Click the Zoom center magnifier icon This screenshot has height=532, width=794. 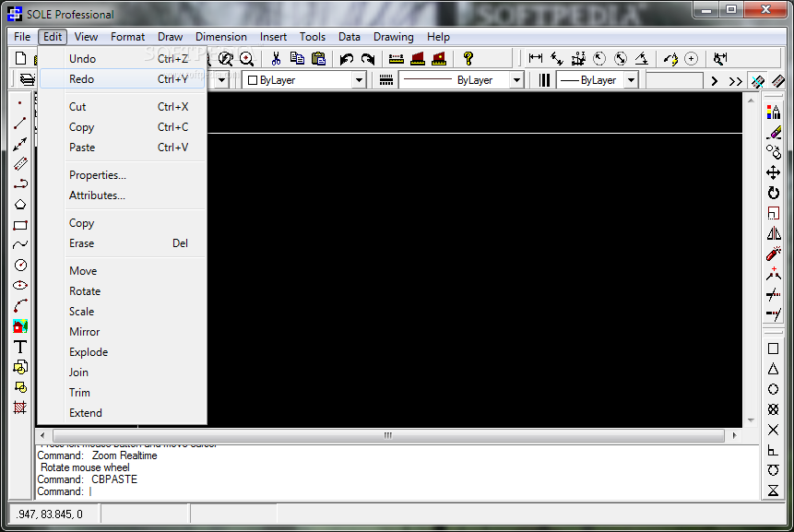point(246,59)
